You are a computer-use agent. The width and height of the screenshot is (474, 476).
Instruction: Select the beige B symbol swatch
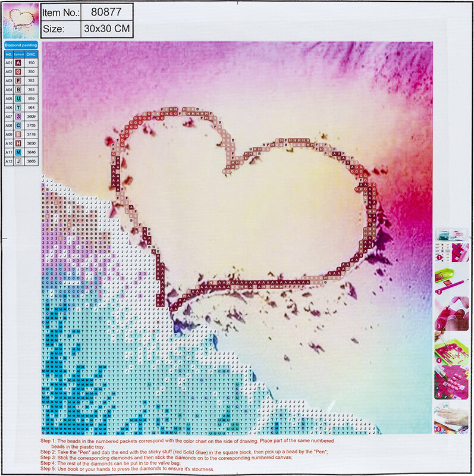click(18, 89)
